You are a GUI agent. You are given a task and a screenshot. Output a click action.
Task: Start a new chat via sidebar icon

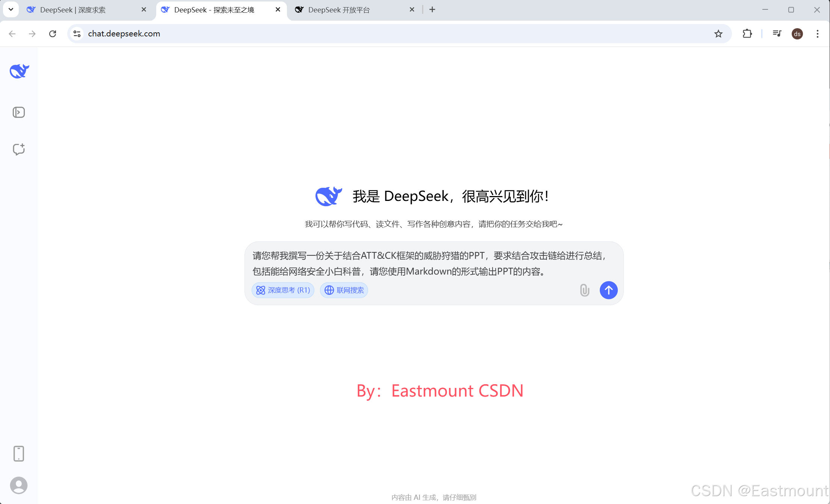[19, 149]
